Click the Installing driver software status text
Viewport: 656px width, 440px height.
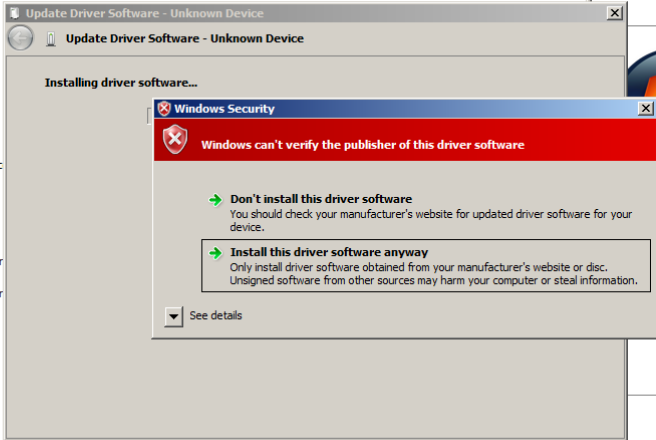121,83
